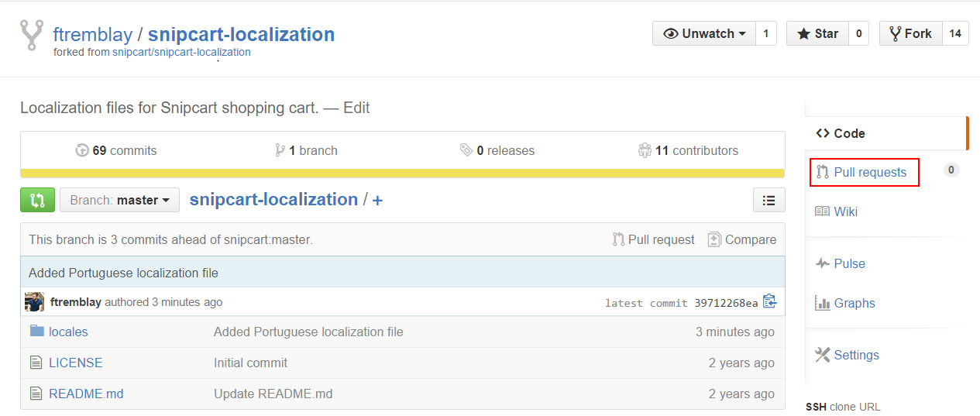Image resolution: width=980 pixels, height=416 pixels.
Task: Click the plus to create new file
Action: (x=377, y=200)
